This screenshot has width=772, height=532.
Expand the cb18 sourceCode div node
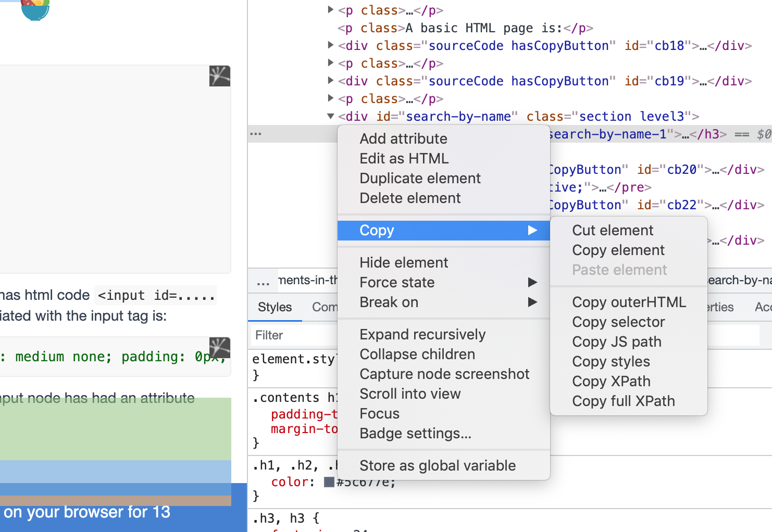coord(330,45)
